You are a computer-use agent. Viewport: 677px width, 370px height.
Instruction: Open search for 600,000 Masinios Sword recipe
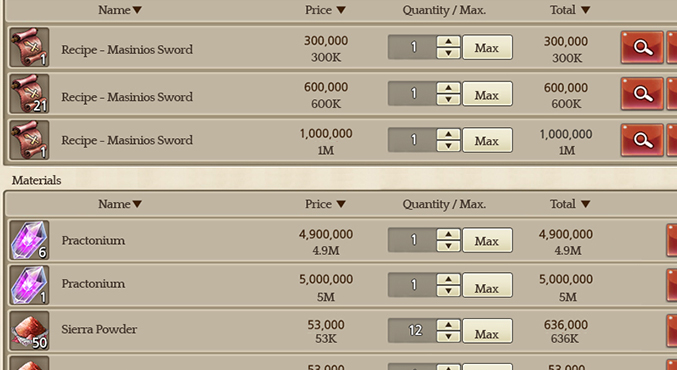click(x=642, y=94)
